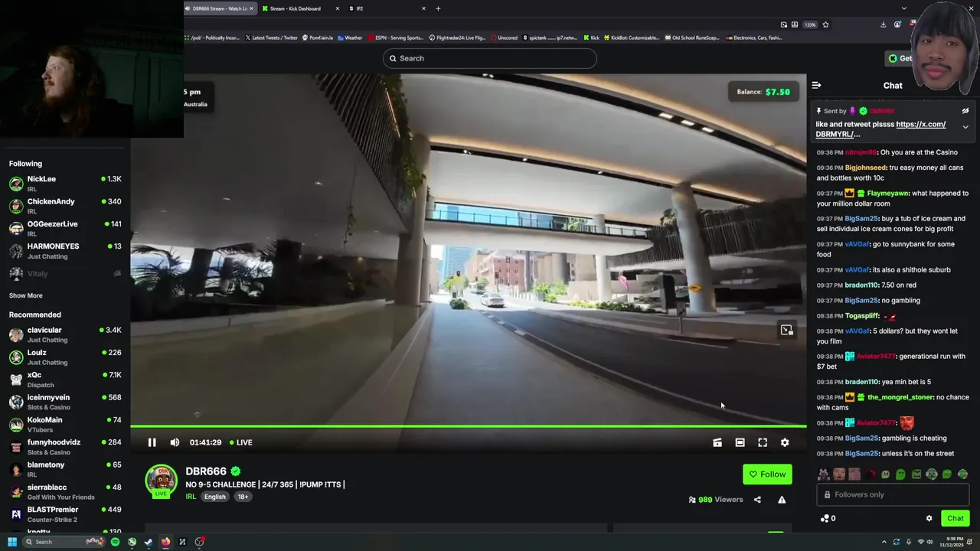
Task: Toggle theater mode in player controls
Action: (x=740, y=442)
